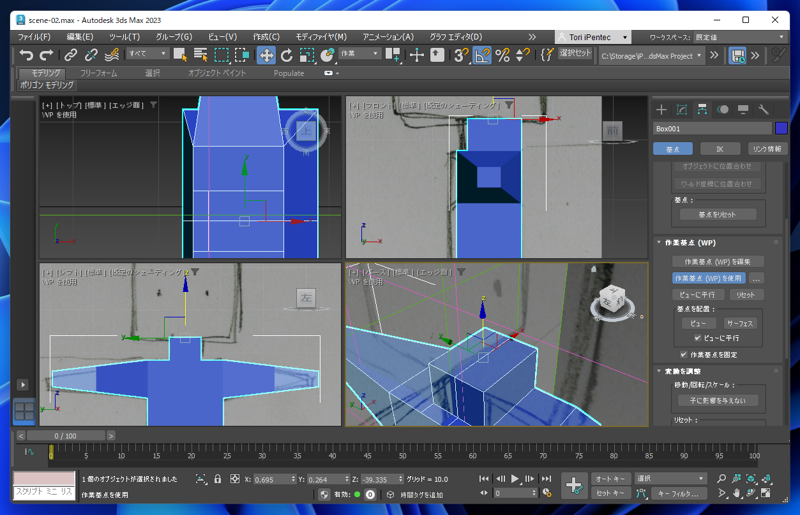Click the Unlink selection icon
Screen dimensions: 800x515
click(x=91, y=55)
